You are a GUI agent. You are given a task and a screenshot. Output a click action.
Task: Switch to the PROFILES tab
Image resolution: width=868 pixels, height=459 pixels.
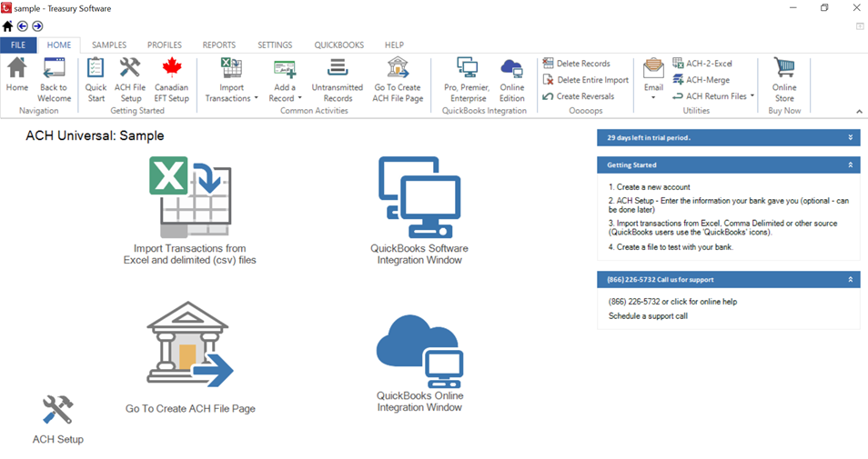pos(165,45)
